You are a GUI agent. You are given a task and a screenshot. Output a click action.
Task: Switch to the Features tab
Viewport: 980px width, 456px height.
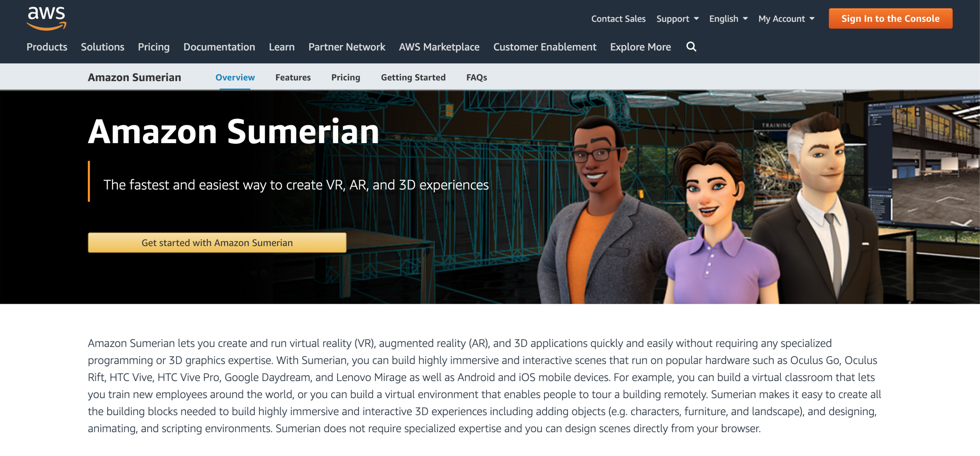(293, 77)
